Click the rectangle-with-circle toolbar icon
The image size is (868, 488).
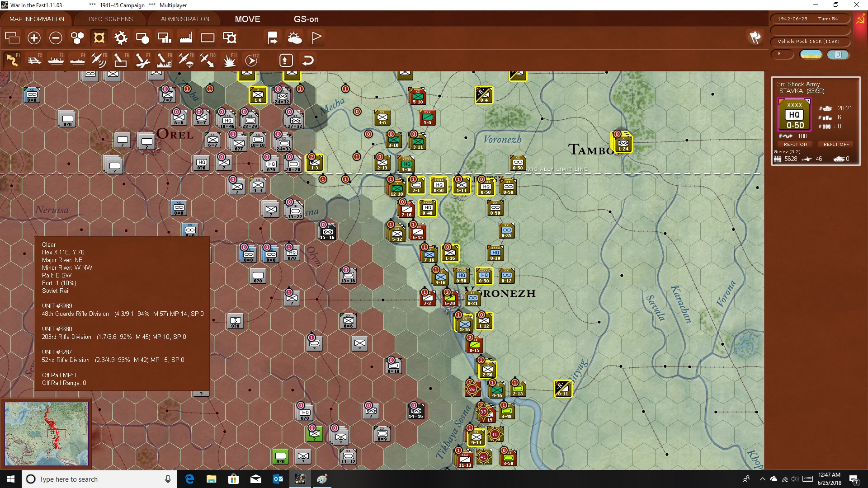pyautogui.click(x=142, y=38)
